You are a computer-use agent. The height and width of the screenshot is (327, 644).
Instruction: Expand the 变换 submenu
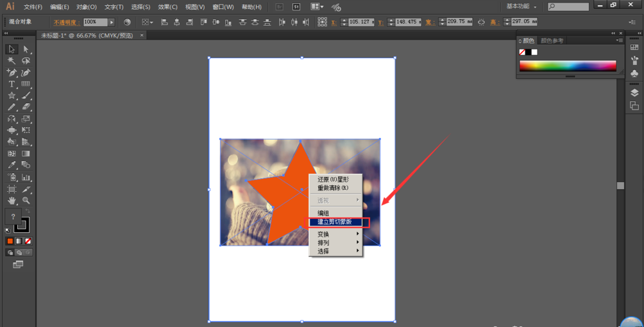(336, 234)
